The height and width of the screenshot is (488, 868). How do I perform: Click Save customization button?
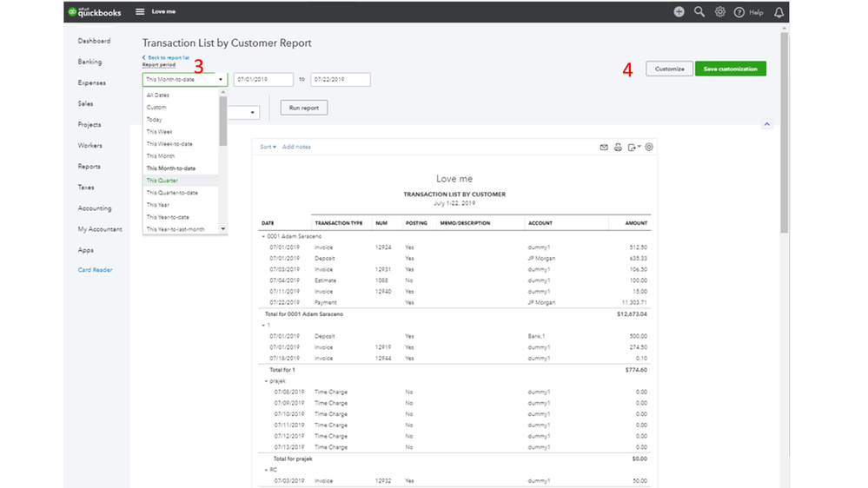pyautogui.click(x=730, y=69)
